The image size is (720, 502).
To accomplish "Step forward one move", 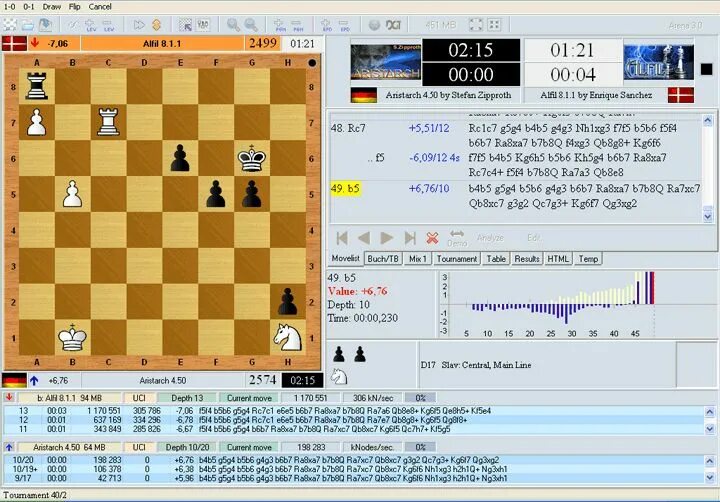I will coord(387,238).
